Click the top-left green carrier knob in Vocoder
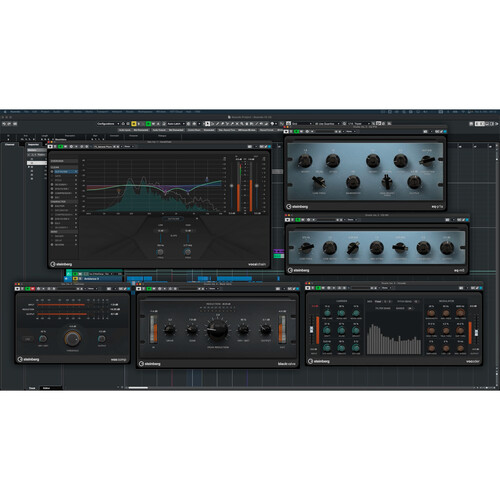 pos(327,313)
